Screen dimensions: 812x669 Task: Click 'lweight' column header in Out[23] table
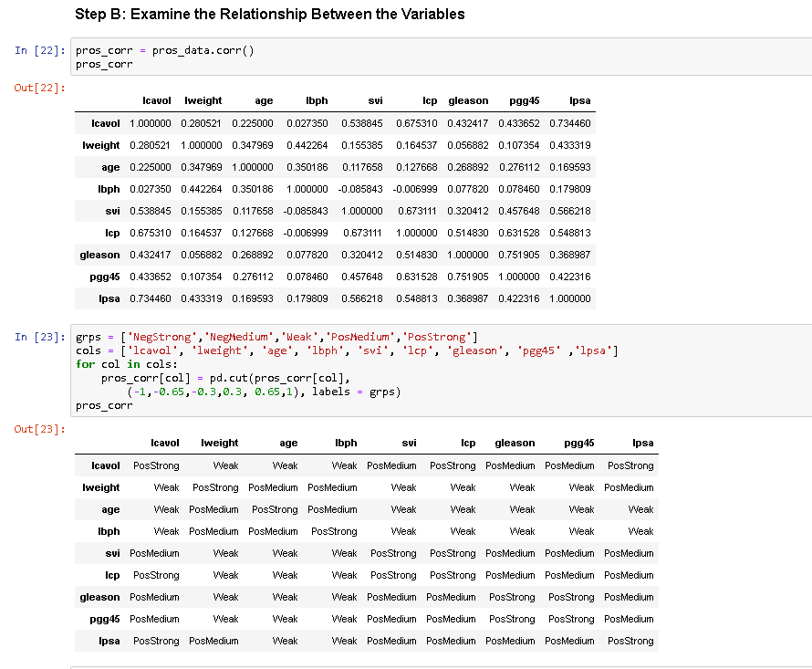click(220, 443)
